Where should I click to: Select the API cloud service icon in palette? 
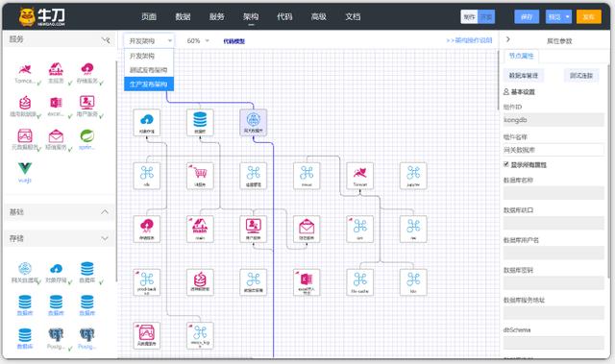click(87, 69)
